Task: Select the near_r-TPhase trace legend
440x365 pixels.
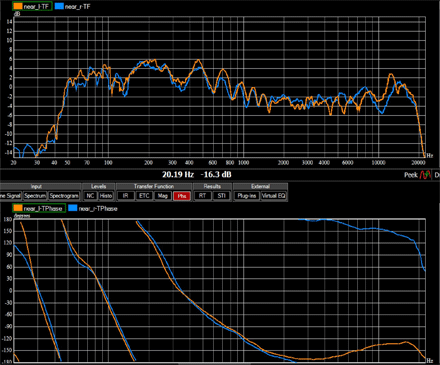Action: (x=93, y=208)
